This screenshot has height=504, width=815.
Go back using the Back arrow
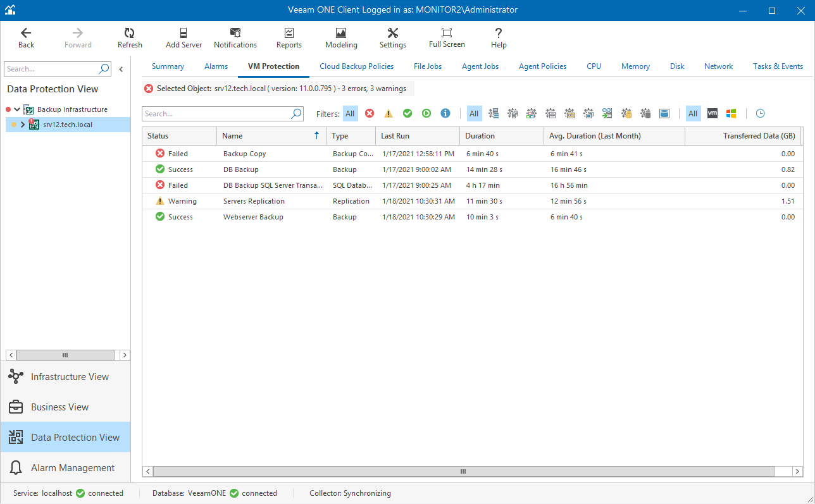[26, 39]
